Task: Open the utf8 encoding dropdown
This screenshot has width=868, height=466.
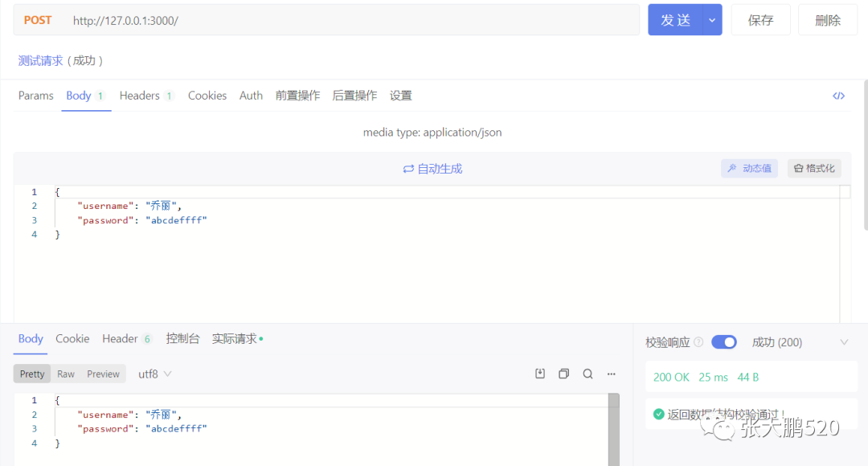Action: pyautogui.click(x=154, y=374)
